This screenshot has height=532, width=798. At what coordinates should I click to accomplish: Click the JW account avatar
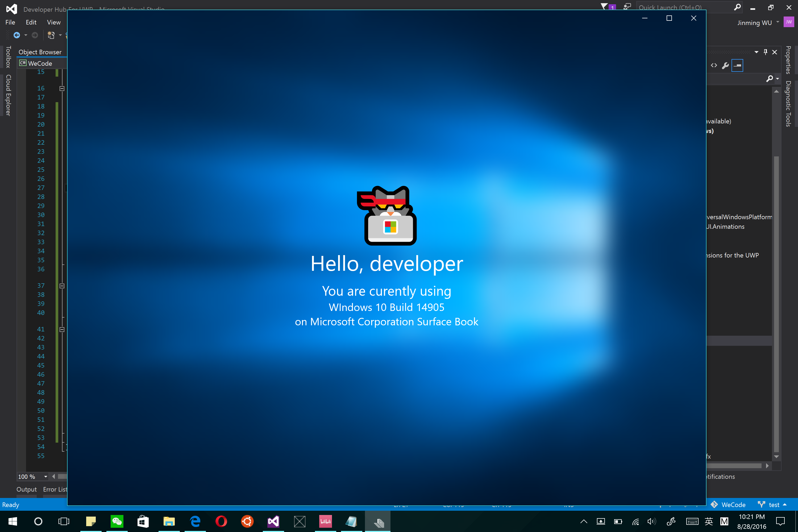pyautogui.click(x=789, y=22)
